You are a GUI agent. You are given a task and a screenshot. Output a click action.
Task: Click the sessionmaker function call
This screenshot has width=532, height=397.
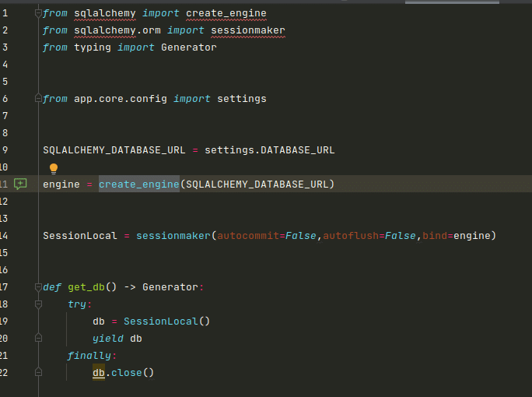173,236
